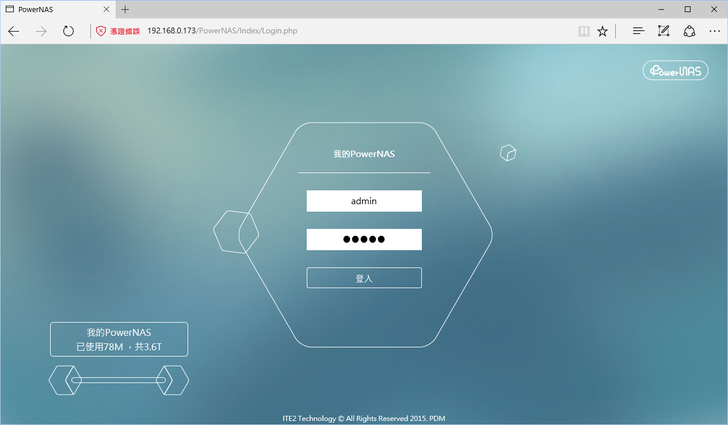Click the address bar URL
The width and height of the screenshot is (728, 425).
(x=222, y=31)
